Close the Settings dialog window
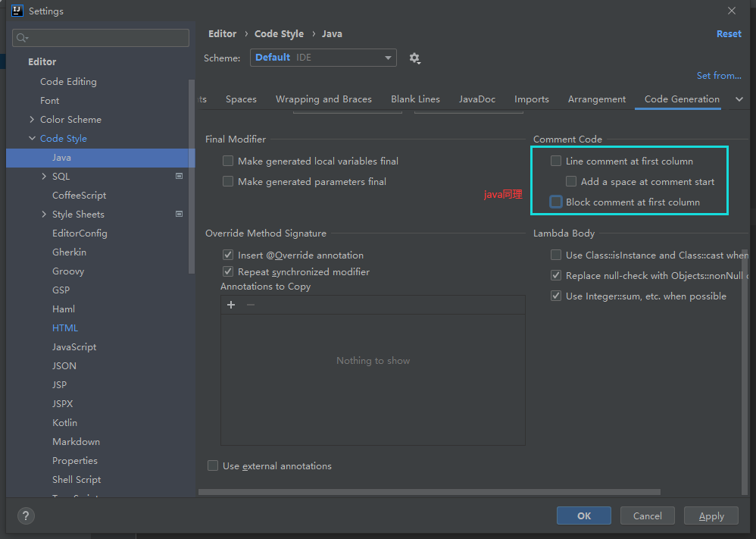756x539 pixels. tap(732, 11)
